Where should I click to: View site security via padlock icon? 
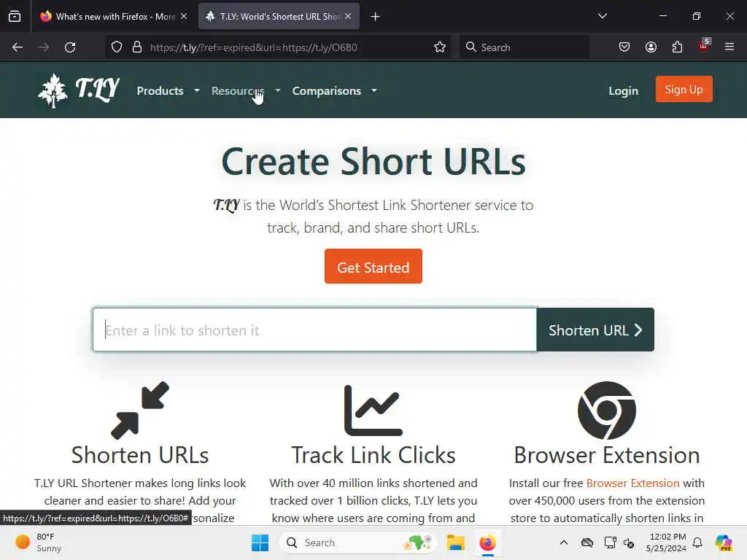point(137,47)
